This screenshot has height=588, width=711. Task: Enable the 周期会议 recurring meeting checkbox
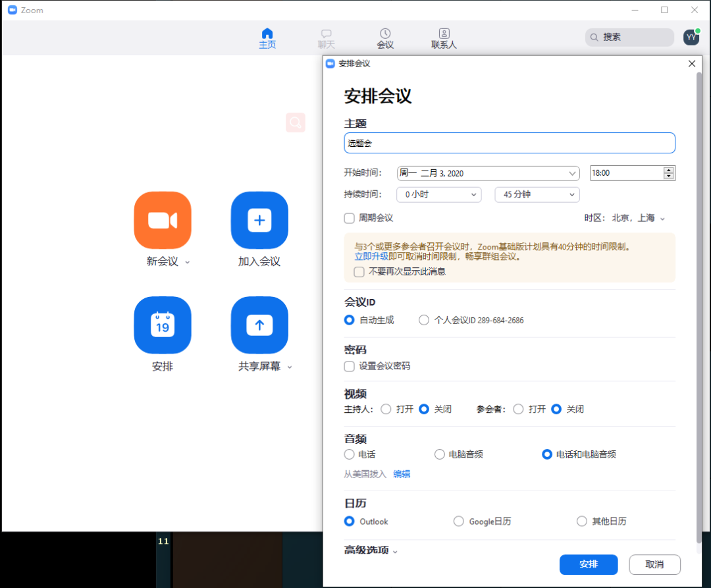point(350,218)
